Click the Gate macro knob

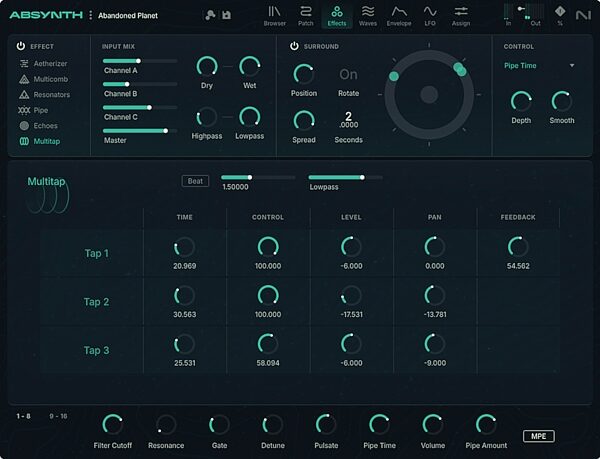click(x=219, y=425)
